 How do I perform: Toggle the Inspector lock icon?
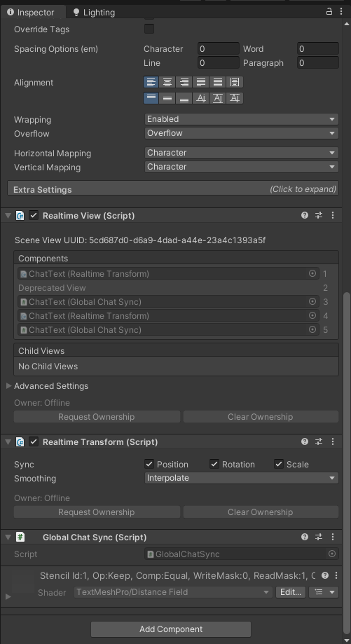[329, 11]
